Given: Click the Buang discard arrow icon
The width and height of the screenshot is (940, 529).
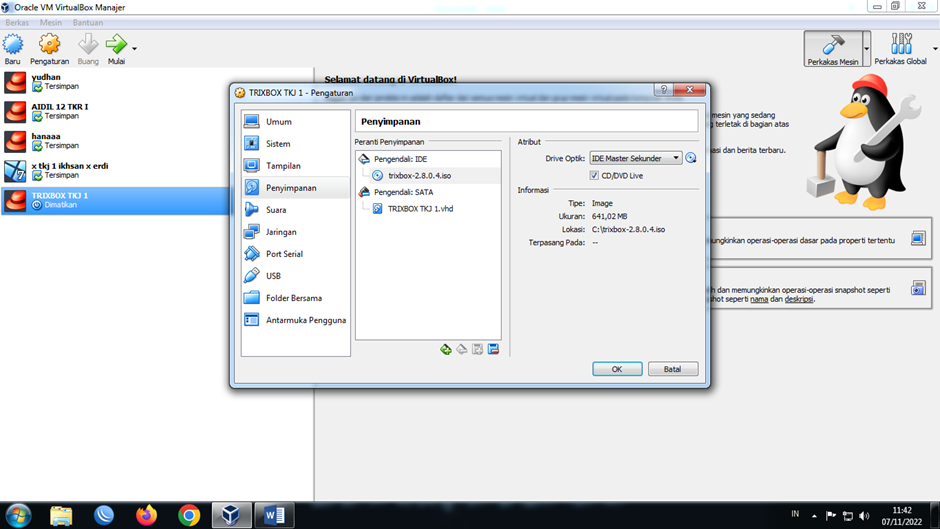Looking at the screenshot, I should pos(88,44).
